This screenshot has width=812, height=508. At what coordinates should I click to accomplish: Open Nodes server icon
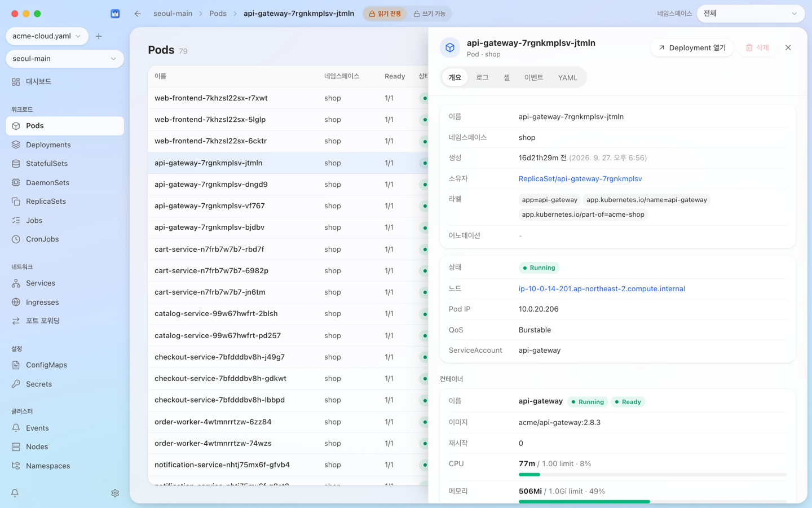16,447
